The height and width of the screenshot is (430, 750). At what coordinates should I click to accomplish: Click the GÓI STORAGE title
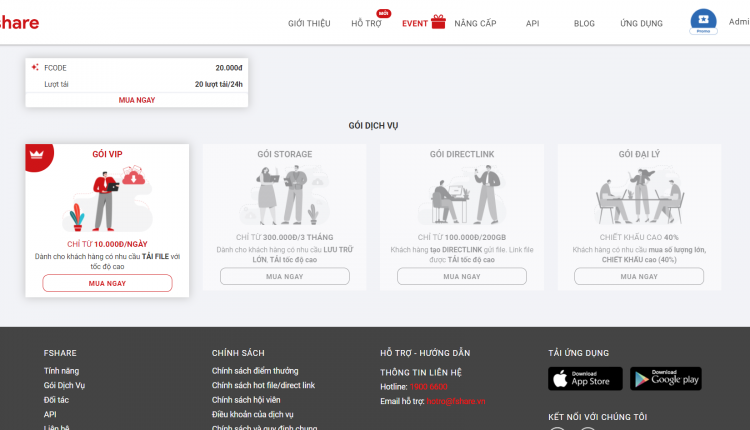tap(285, 154)
